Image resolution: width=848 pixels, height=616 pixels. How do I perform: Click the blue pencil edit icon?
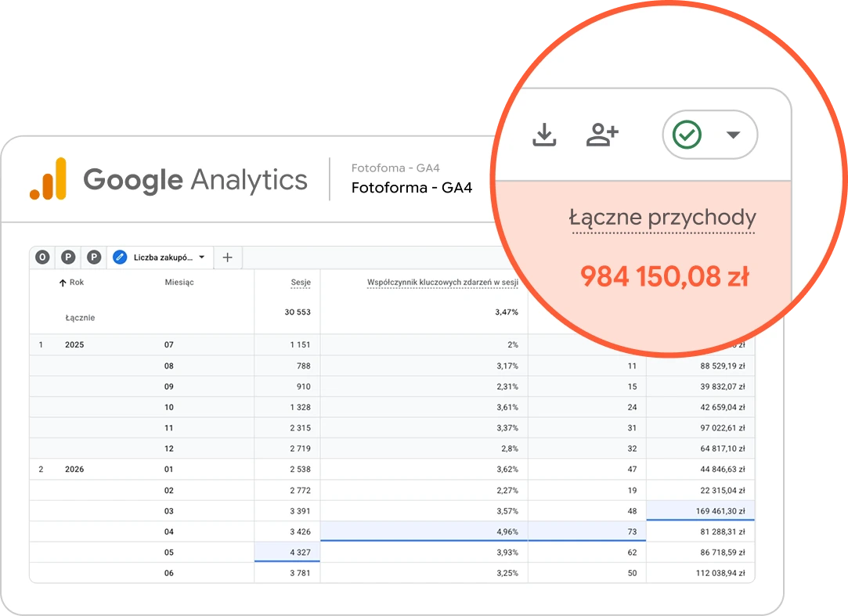[120, 258]
